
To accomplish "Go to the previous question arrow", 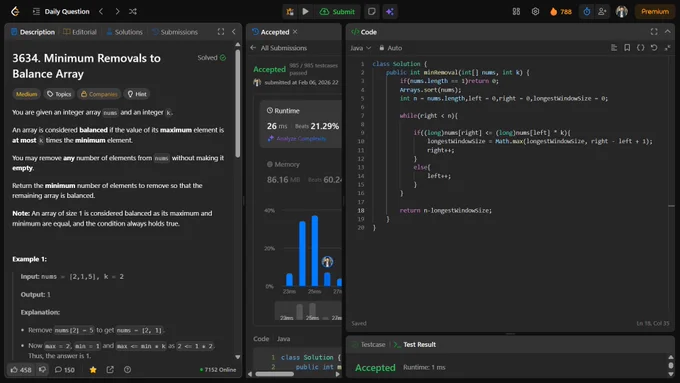I will click(x=101, y=12).
